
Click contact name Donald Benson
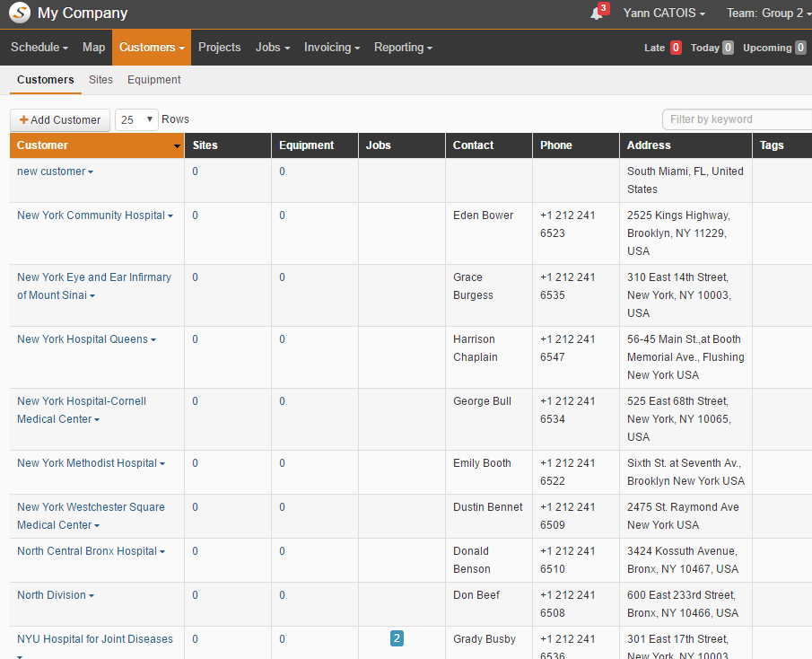[x=472, y=560]
